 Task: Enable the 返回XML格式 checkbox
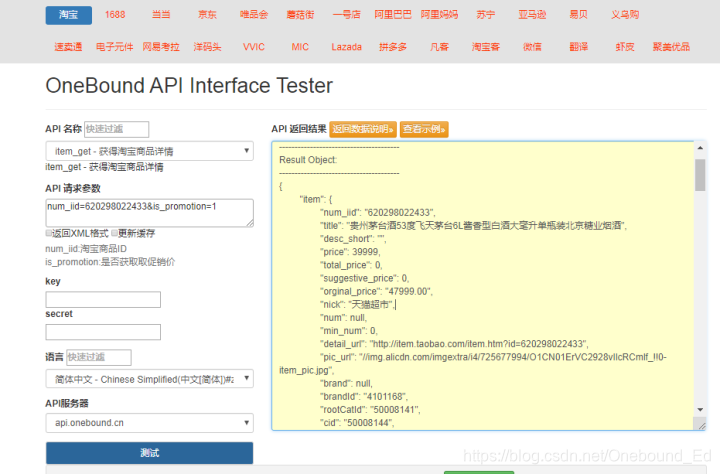[48, 233]
